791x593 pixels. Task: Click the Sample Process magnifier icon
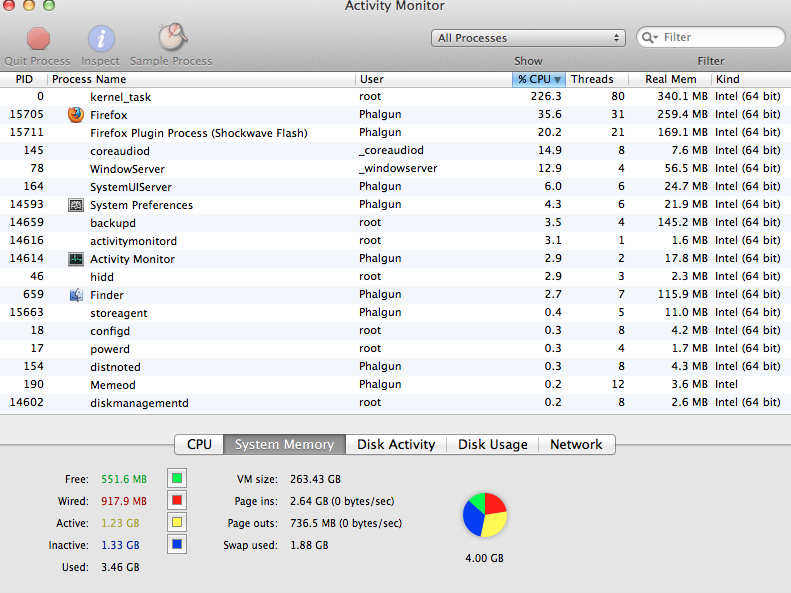[x=172, y=37]
